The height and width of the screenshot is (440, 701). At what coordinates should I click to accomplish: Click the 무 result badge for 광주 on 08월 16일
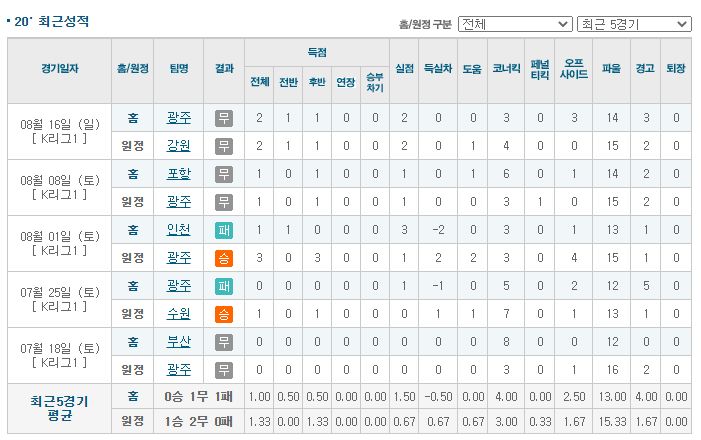[x=224, y=118]
